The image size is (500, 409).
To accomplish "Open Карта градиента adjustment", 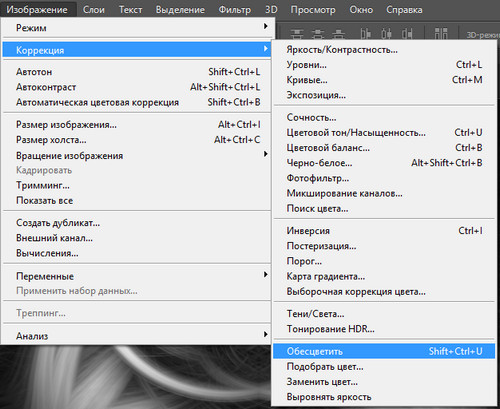I will (x=384, y=276).
